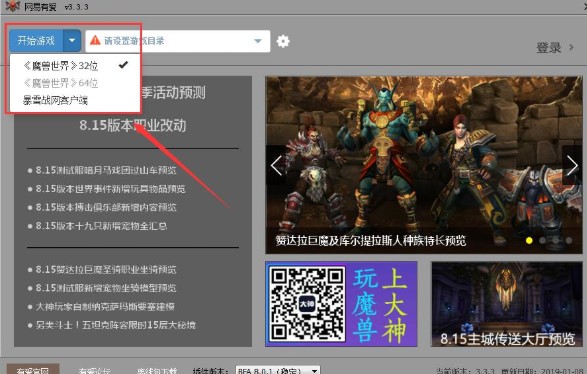Go to previous banner slide arrow

276,165
